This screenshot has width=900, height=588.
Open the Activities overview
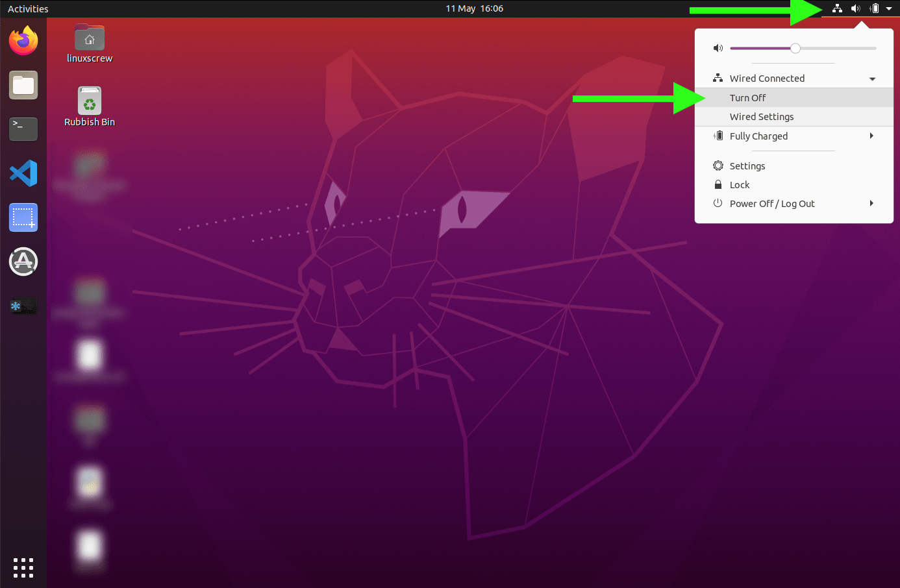(27, 8)
